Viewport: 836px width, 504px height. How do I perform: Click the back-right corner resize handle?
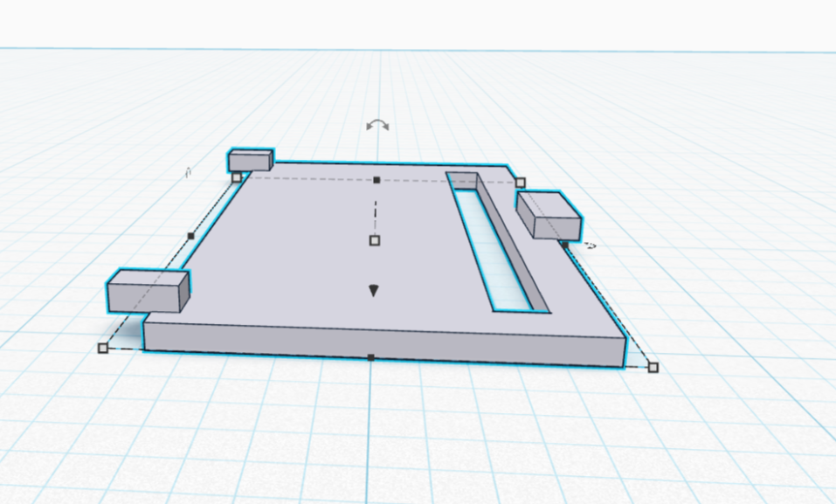[521, 183]
